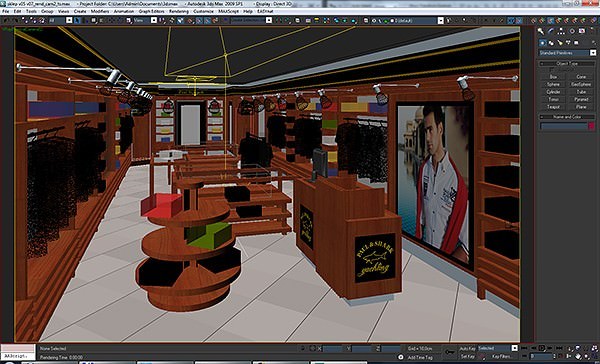Viewport: 600px width, 364px height.
Task: Toggle the Selection Lock icon
Action: [303, 348]
